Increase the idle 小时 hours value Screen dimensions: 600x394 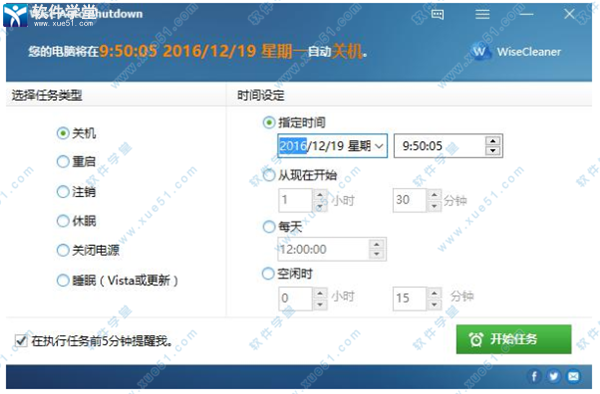pos(320,294)
